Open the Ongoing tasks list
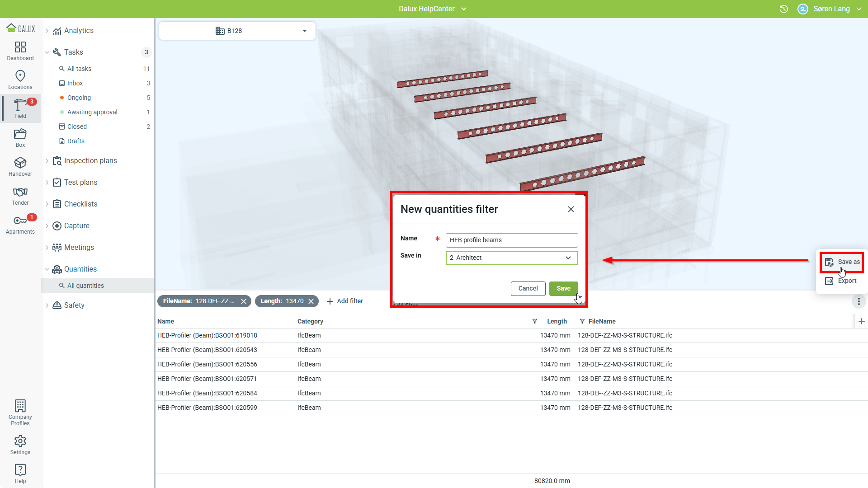The image size is (868, 488). pyautogui.click(x=79, y=98)
